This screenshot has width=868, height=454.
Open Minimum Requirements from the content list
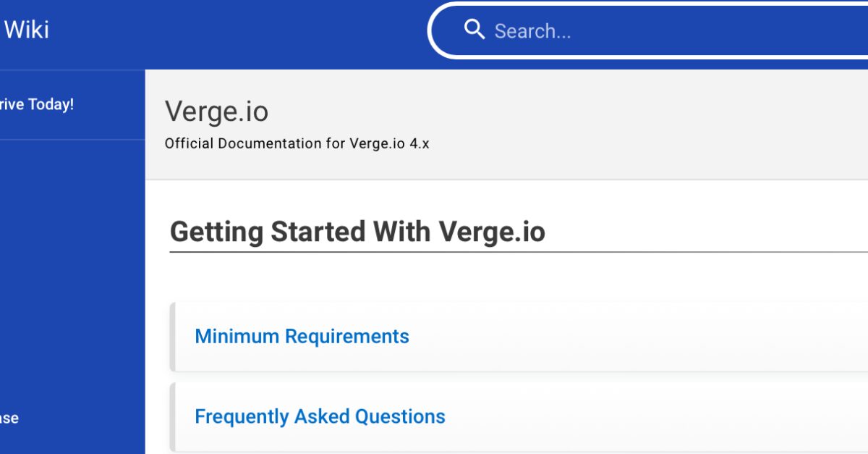(302, 336)
